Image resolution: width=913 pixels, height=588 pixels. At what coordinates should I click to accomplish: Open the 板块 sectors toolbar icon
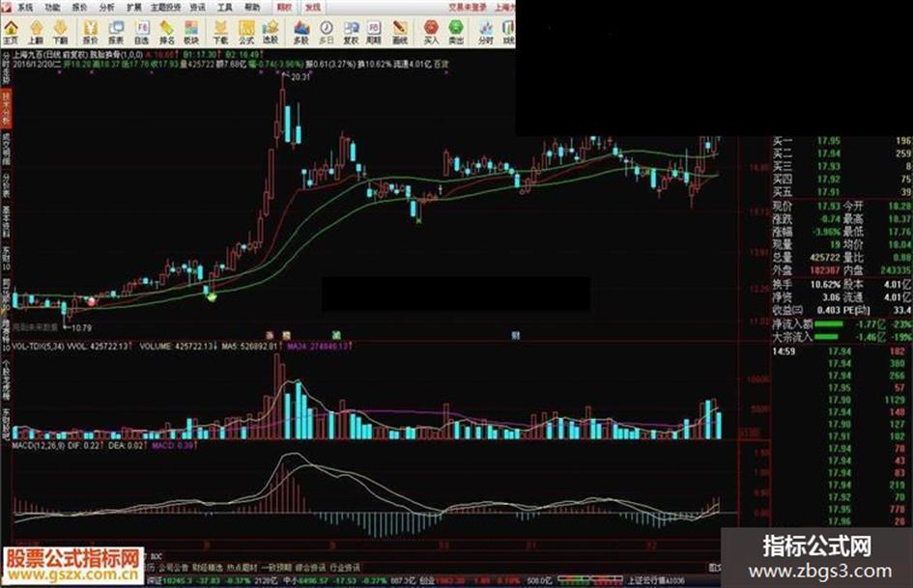click(191, 32)
